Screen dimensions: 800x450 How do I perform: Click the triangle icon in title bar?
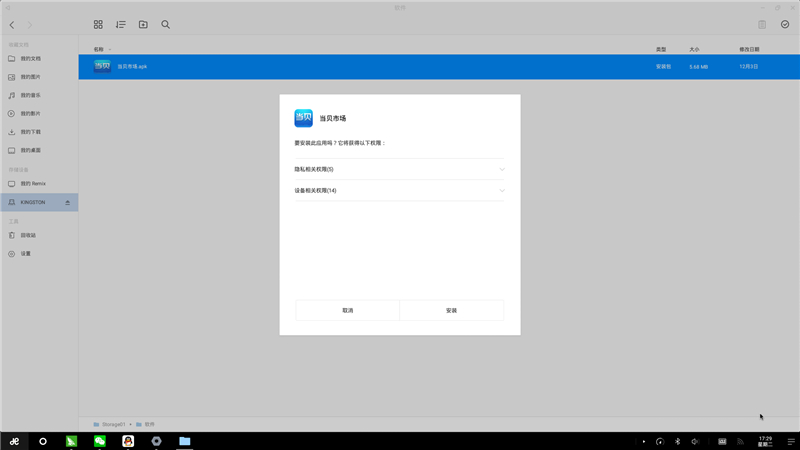coord(7,8)
